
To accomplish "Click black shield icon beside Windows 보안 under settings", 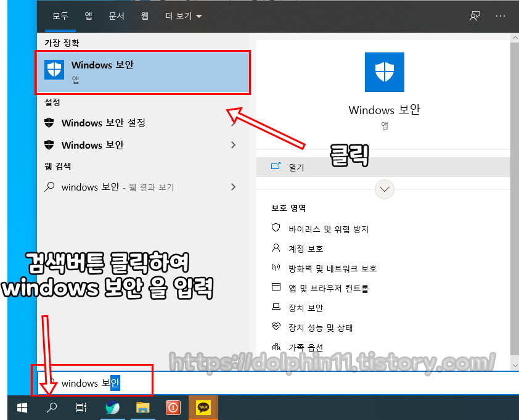I will click(49, 145).
